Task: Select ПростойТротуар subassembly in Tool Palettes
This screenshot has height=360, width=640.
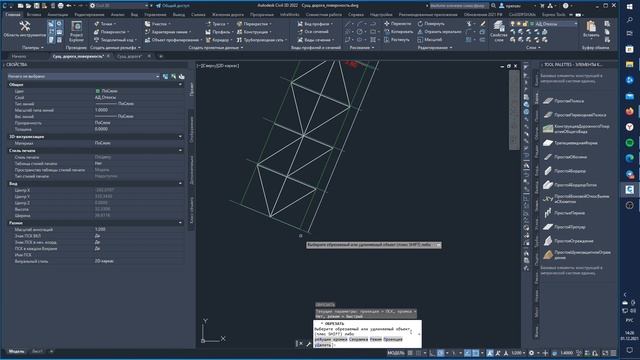Action: (x=564, y=227)
